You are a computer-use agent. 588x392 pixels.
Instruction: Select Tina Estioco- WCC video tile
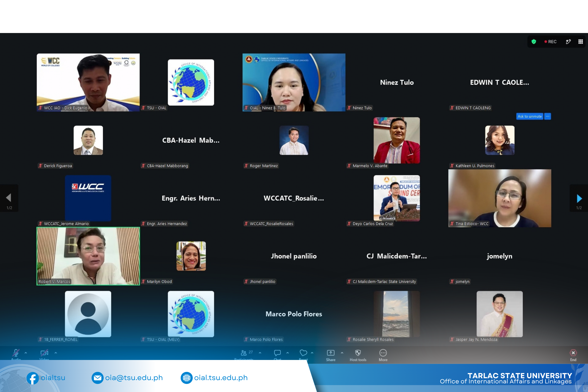(500, 198)
